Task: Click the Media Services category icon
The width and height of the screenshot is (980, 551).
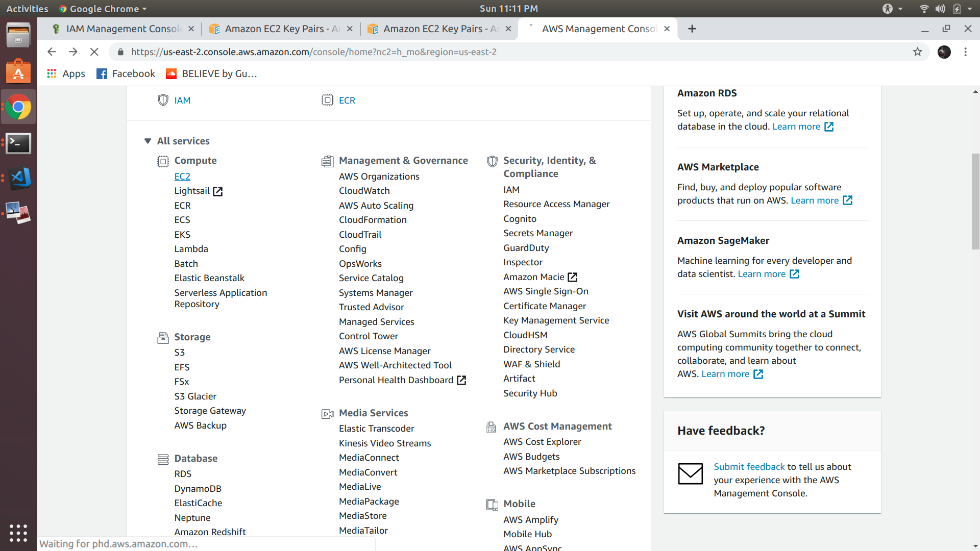Action: click(327, 414)
